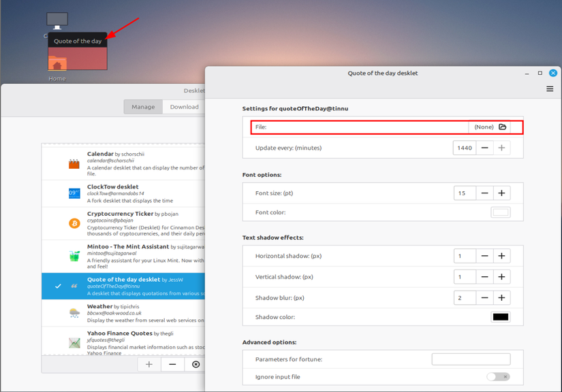Open the file chooser beside the File field
The image size is (562, 392).
click(x=503, y=127)
